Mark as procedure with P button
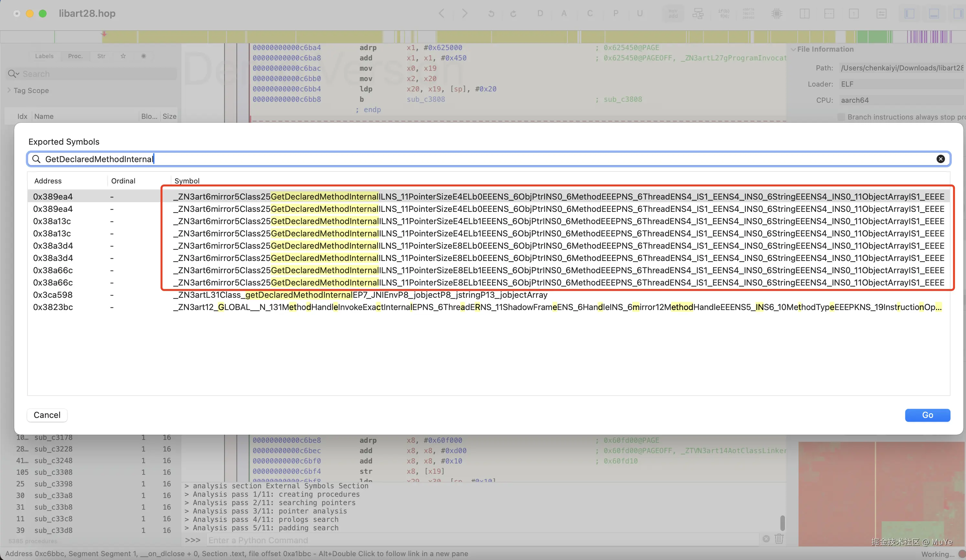 pyautogui.click(x=616, y=14)
